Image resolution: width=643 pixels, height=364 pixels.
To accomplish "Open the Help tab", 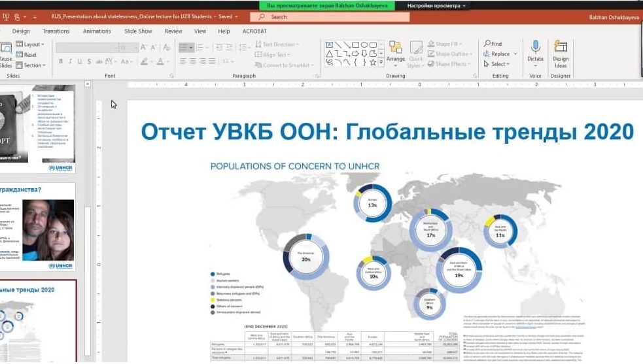I will (224, 31).
